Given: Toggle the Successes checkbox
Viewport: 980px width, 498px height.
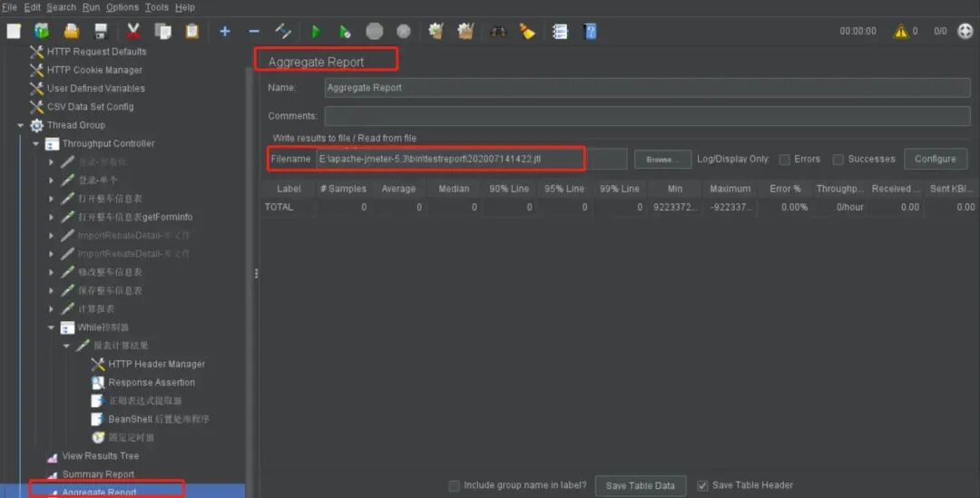Looking at the screenshot, I should [x=838, y=160].
